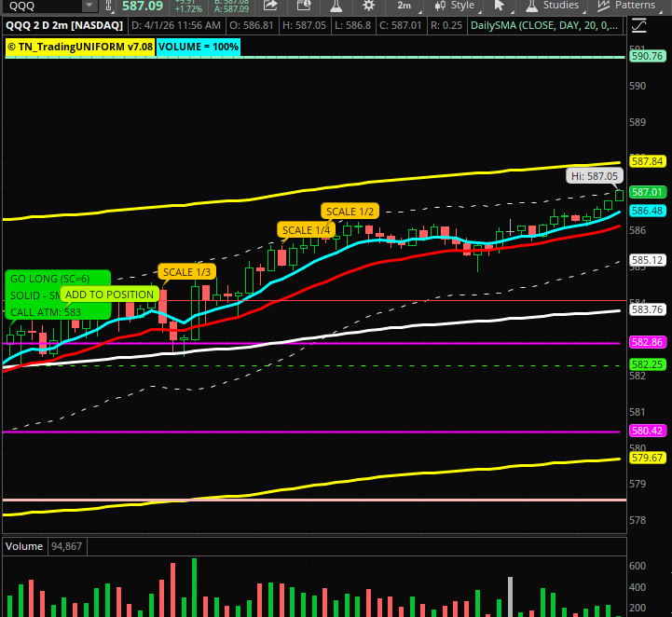Click the yellow 579.67 price label

(647, 458)
